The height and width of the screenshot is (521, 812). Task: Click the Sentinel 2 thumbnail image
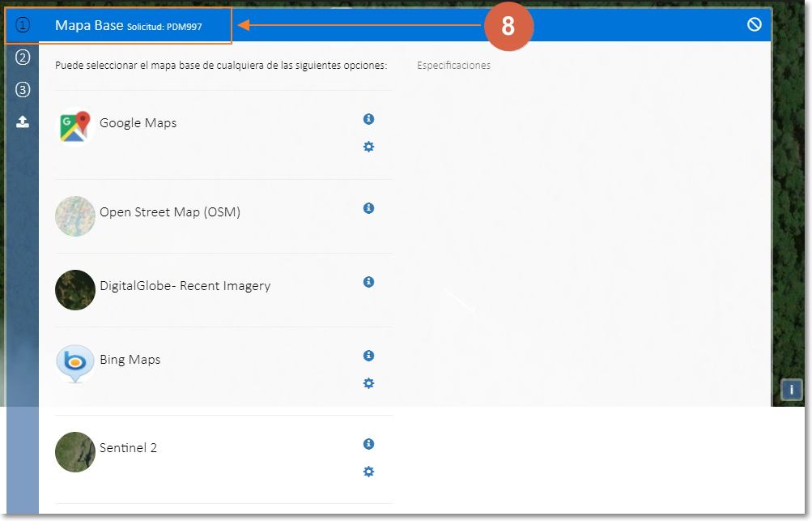[74, 452]
